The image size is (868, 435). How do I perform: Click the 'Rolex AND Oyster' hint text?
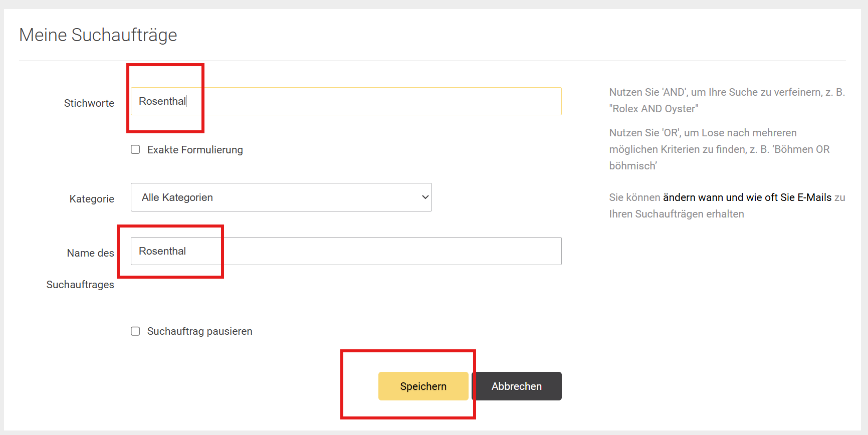654,109
